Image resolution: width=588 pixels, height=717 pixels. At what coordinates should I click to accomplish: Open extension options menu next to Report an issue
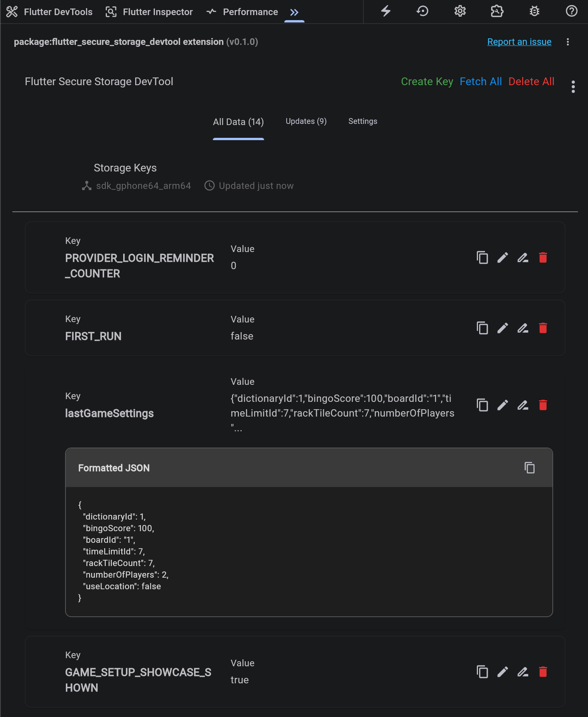click(x=568, y=42)
